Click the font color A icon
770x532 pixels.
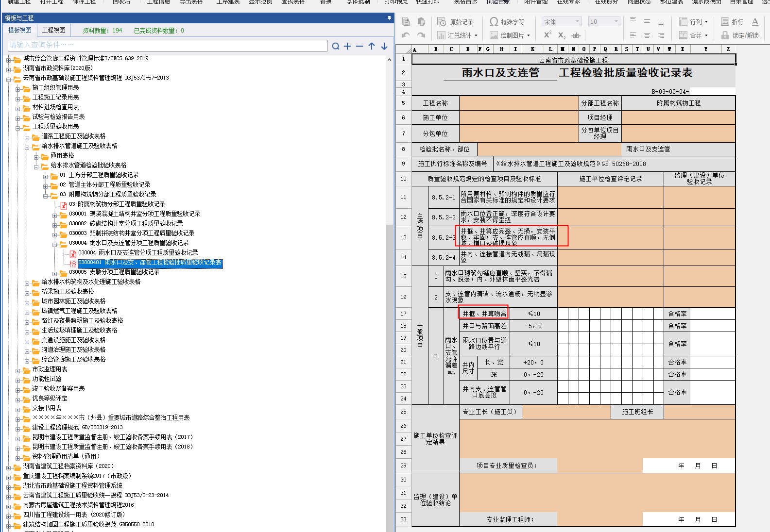[755, 22]
